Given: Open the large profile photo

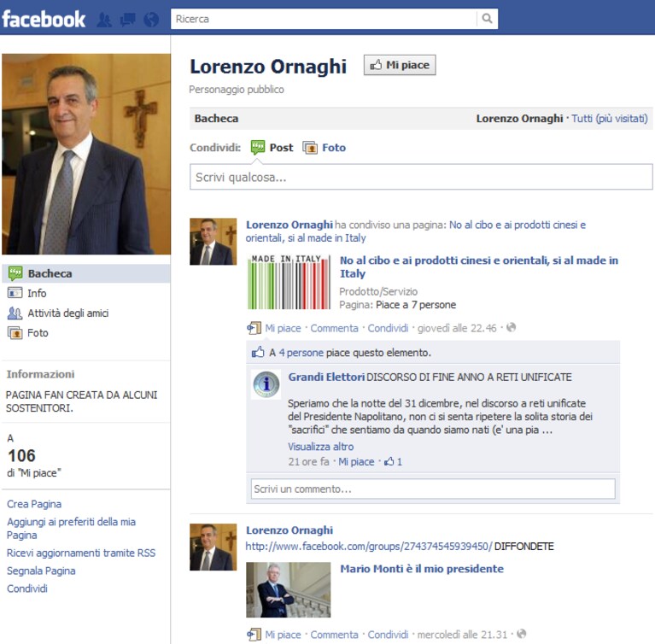Looking at the screenshot, I should click(86, 154).
